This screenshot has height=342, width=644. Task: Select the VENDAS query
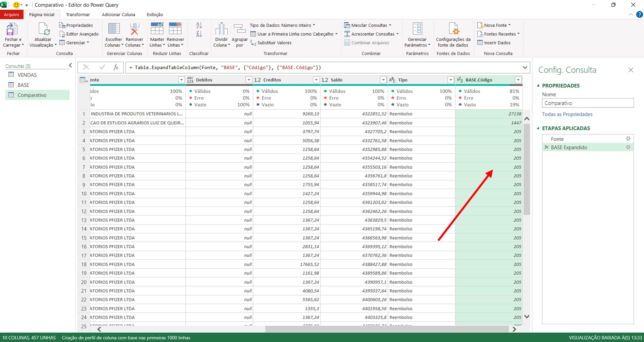pos(37,75)
